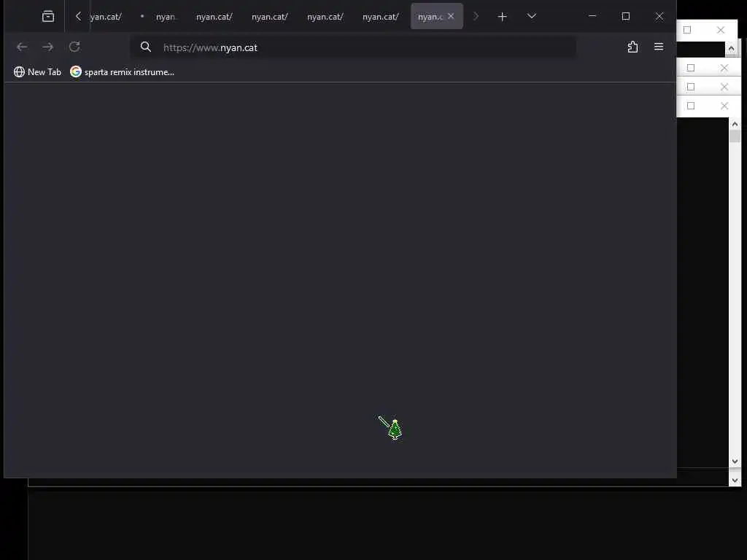Image resolution: width=747 pixels, height=560 pixels.
Task: Click the scrollbar thumb in the background window
Action: 735,136
